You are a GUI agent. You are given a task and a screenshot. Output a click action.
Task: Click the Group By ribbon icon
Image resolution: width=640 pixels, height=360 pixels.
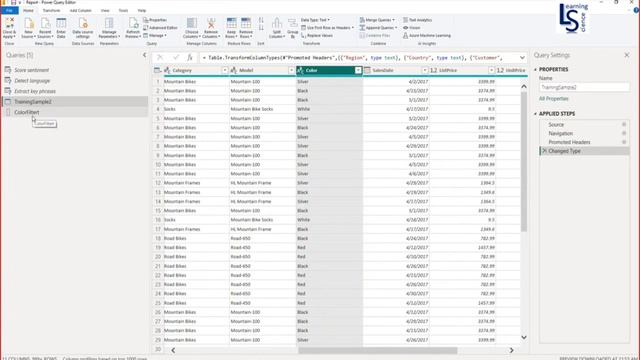293,28
